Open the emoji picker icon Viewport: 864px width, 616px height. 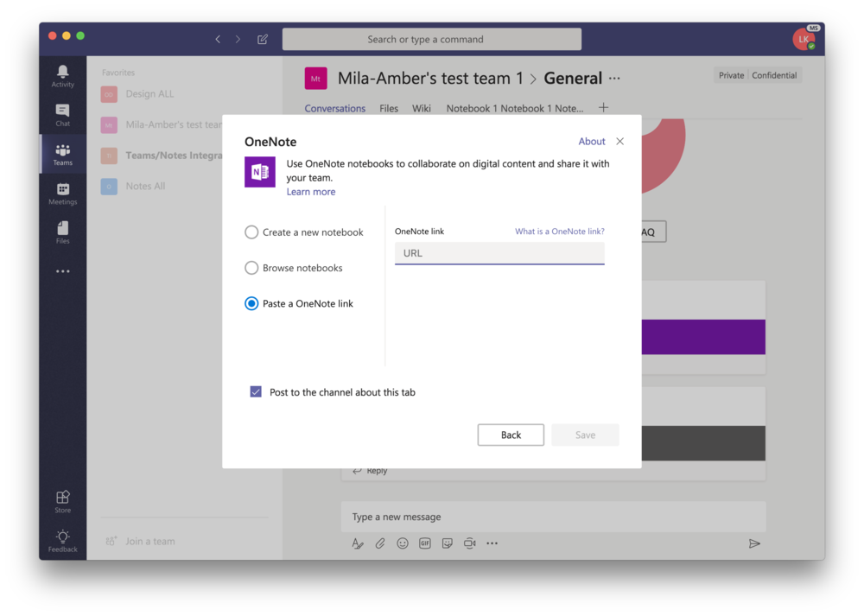click(403, 543)
